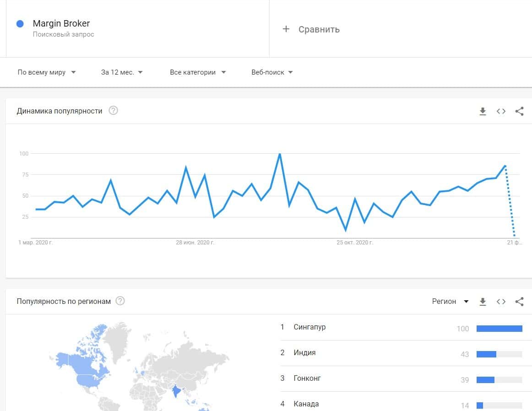The image size is (532, 411).
Task: Change the Веб-поиск search type dropdown
Action: click(272, 72)
